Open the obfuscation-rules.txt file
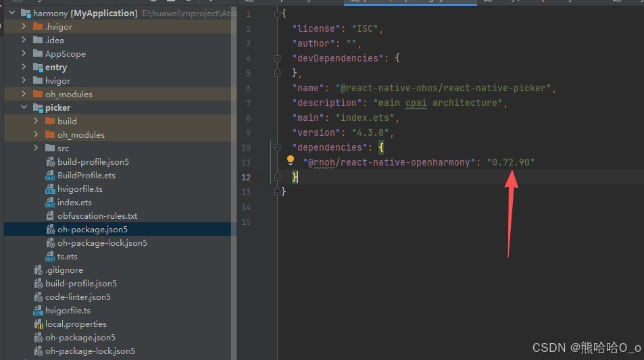Viewport: 644px width, 360px height. tap(97, 216)
